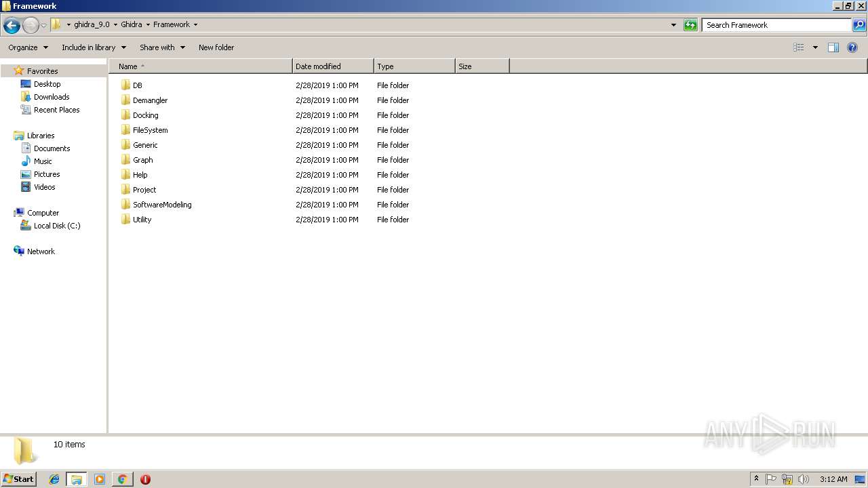Select the Generic folder icon

click(125, 145)
